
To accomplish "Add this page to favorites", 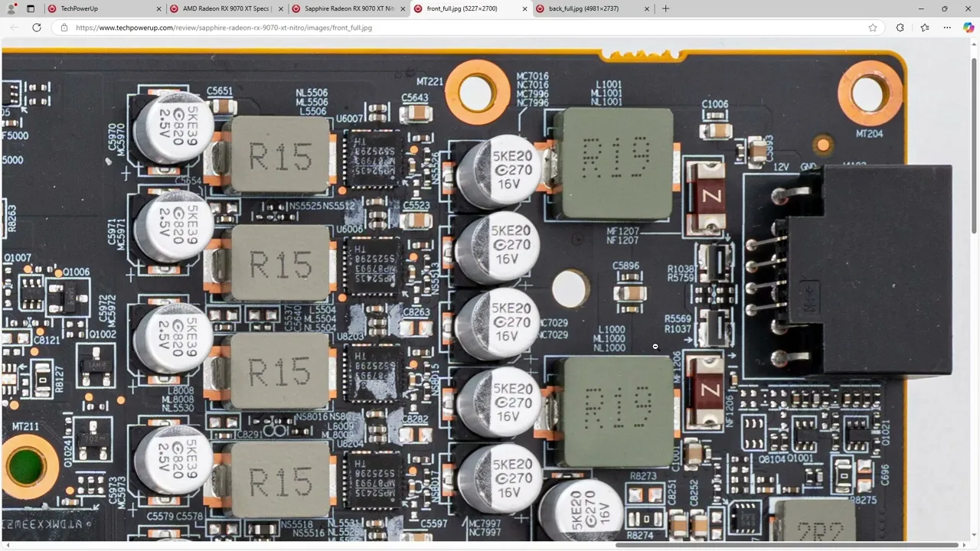I will (873, 28).
